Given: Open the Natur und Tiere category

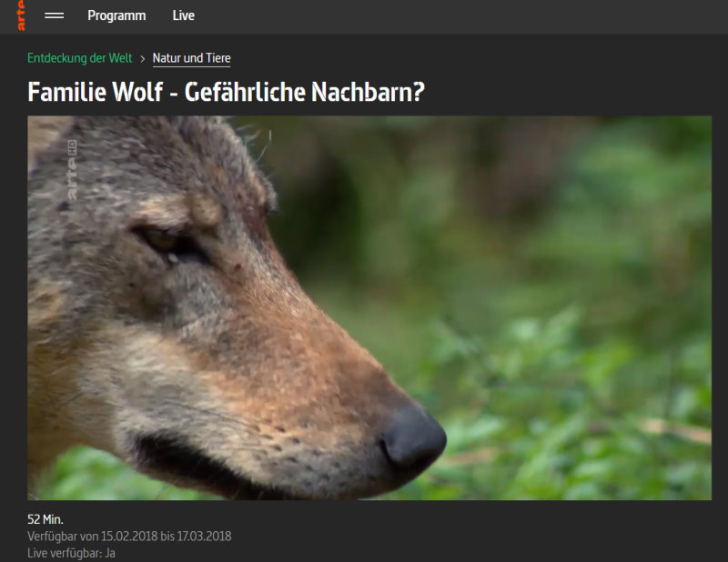Looking at the screenshot, I should (x=191, y=58).
